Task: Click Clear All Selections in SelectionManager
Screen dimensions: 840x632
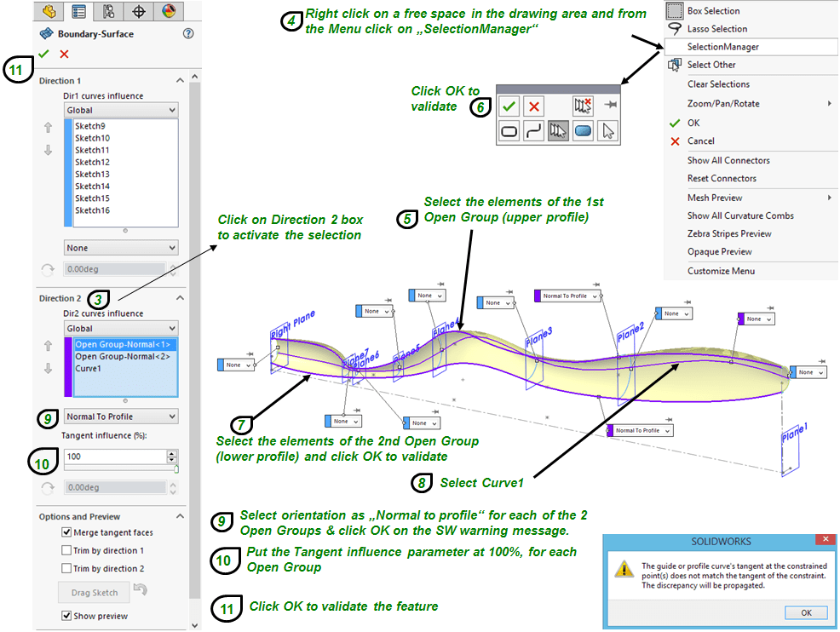Action: (583, 106)
